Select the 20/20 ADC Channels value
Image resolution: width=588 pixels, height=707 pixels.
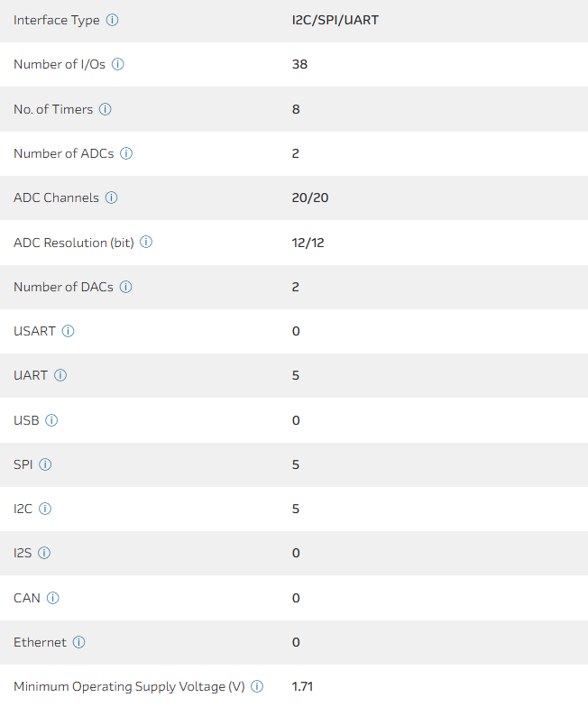(309, 197)
